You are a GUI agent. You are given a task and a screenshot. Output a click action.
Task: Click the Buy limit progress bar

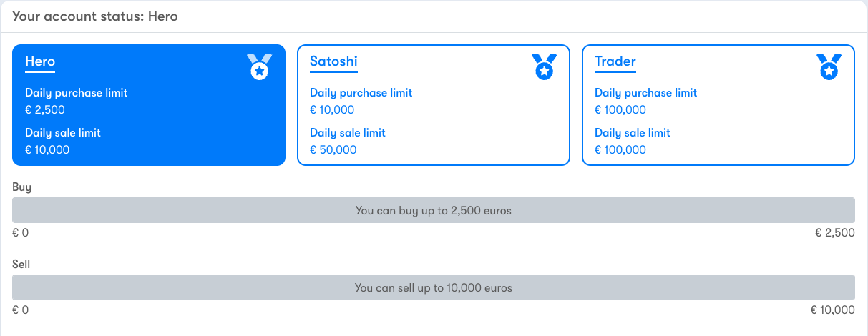(434, 210)
